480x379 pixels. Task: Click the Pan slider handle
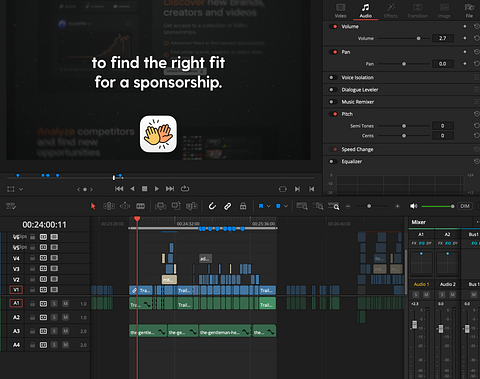click(404, 64)
